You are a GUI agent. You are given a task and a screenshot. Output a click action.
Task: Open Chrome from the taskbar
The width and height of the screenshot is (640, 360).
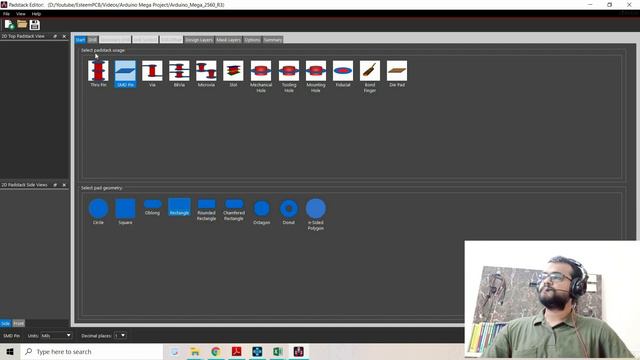click(x=216, y=351)
